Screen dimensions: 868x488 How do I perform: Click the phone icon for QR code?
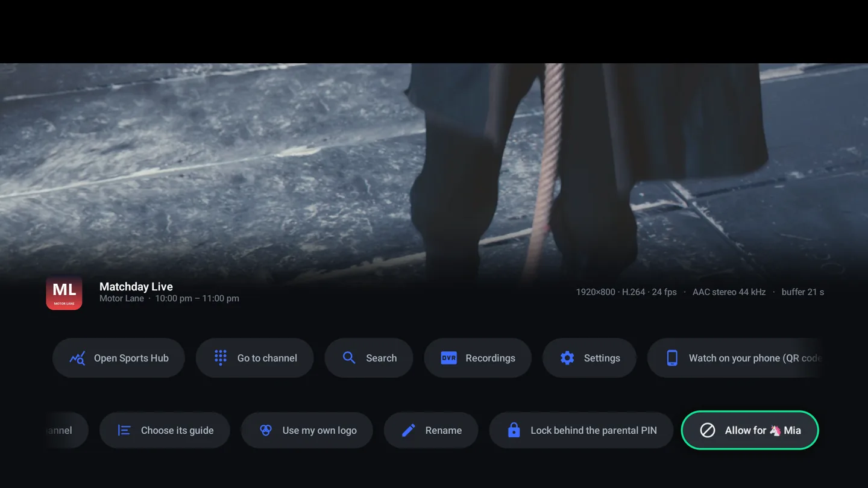coord(672,358)
